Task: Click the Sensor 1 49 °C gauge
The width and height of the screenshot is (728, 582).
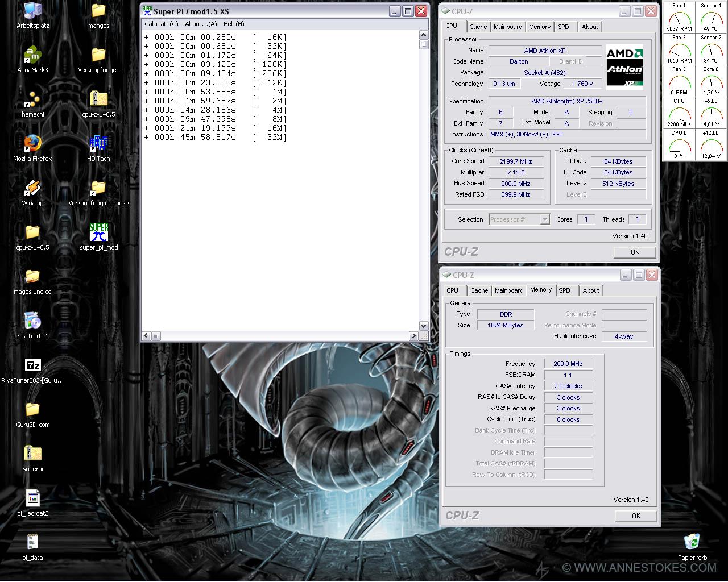Action: pyautogui.click(x=710, y=17)
